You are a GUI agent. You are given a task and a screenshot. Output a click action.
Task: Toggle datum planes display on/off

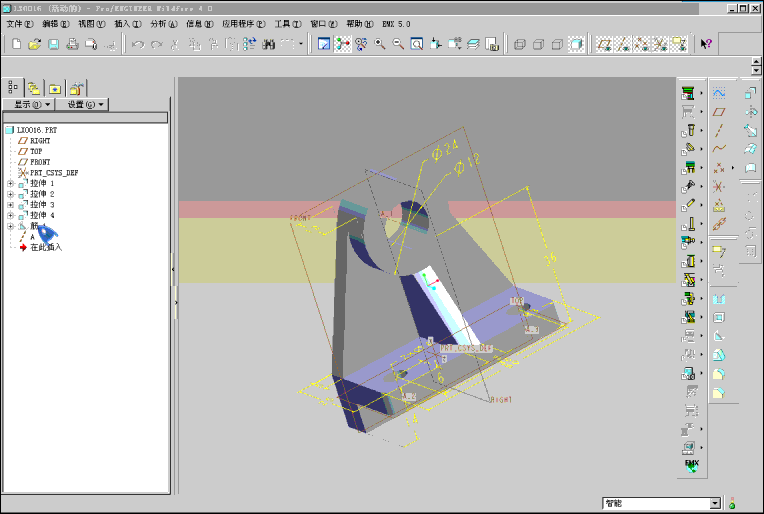tap(604, 44)
